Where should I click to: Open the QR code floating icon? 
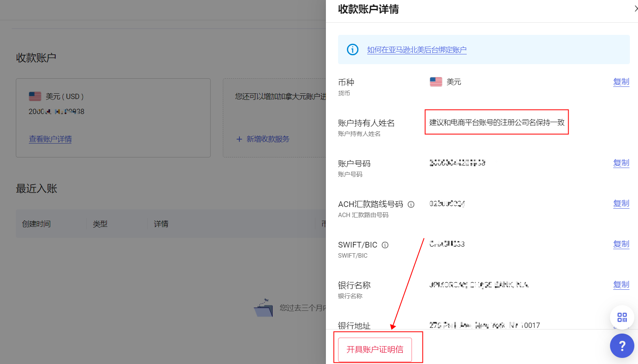click(x=622, y=317)
